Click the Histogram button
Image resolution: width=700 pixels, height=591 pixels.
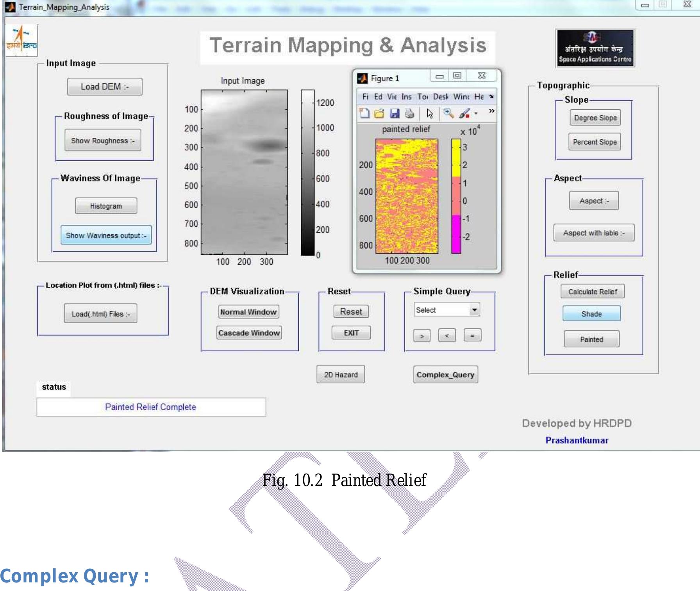(x=106, y=206)
